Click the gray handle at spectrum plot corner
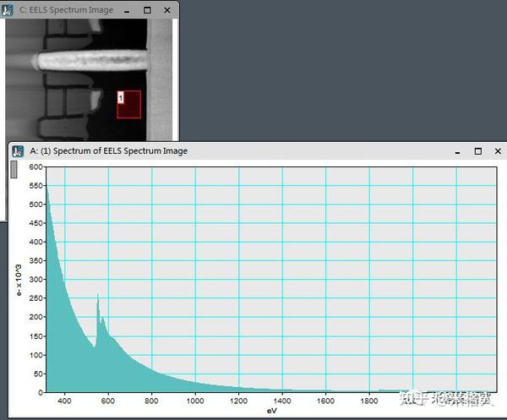The height and width of the screenshot is (420, 507). click(x=14, y=169)
